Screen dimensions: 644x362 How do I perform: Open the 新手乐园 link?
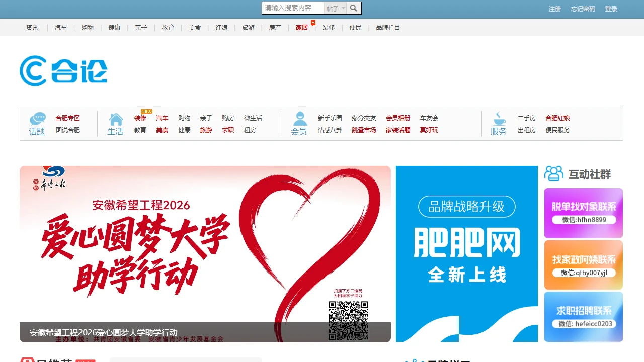click(x=330, y=118)
